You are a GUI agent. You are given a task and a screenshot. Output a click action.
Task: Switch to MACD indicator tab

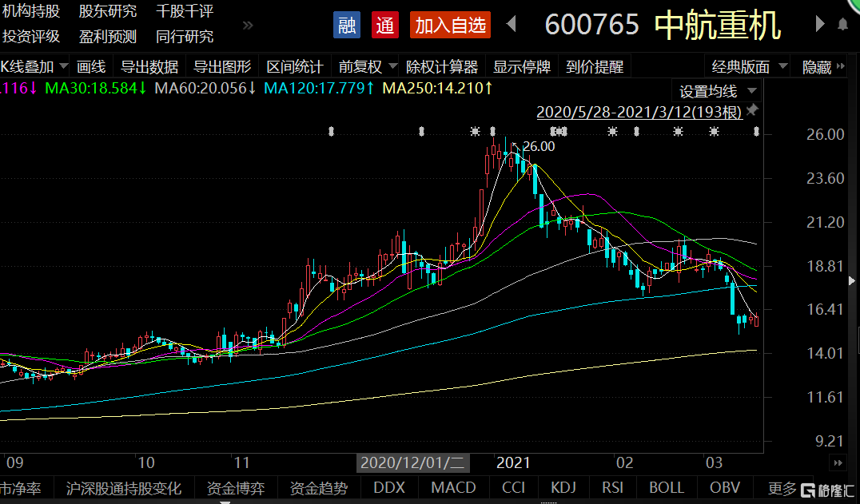click(x=454, y=488)
